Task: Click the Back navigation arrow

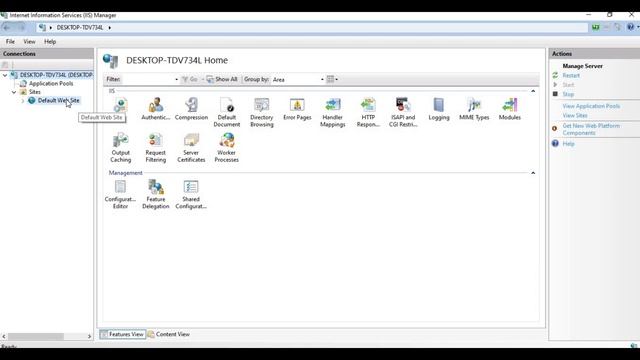Action: [7, 27]
